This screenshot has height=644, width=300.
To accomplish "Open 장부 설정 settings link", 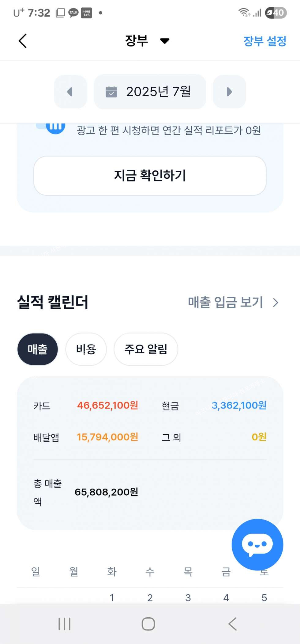I will 264,41.
